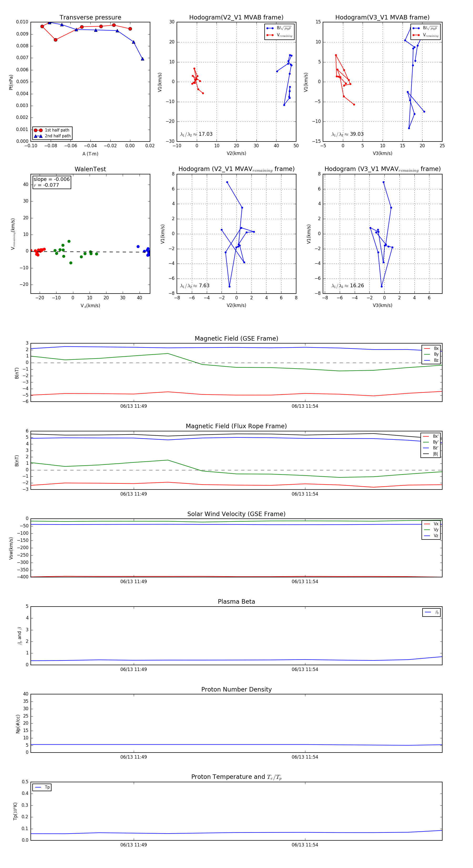Image resolution: width=473 pixels, height=868 pixels.
Task: Click the "WalenTest" plot title
Action: pyautogui.click(x=90, y=169)
